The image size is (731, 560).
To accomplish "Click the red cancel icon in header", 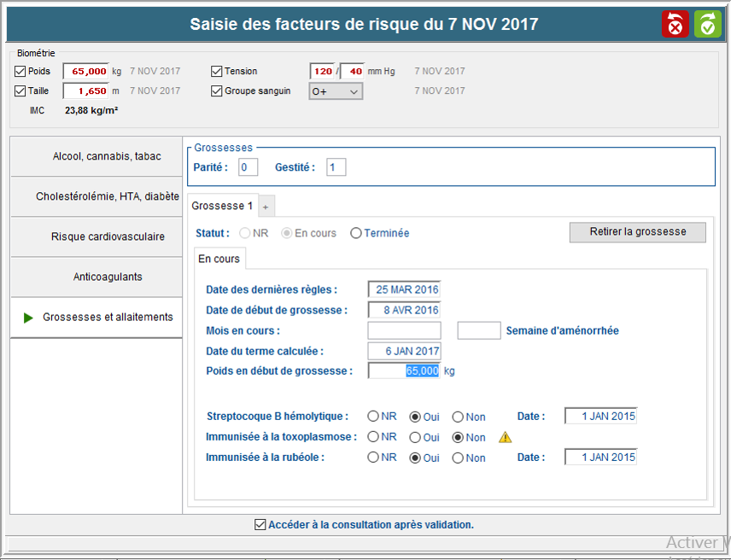I will click(675, 24).
